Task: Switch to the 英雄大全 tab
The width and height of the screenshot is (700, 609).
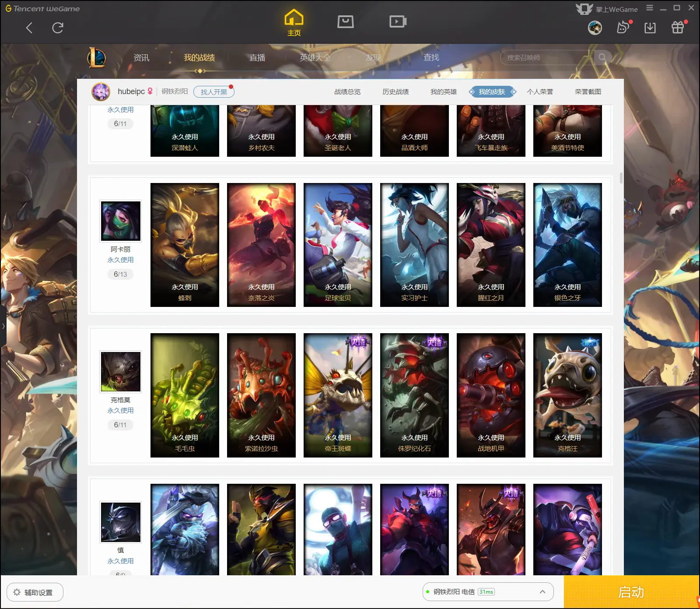Action: [x=315, y=57]
